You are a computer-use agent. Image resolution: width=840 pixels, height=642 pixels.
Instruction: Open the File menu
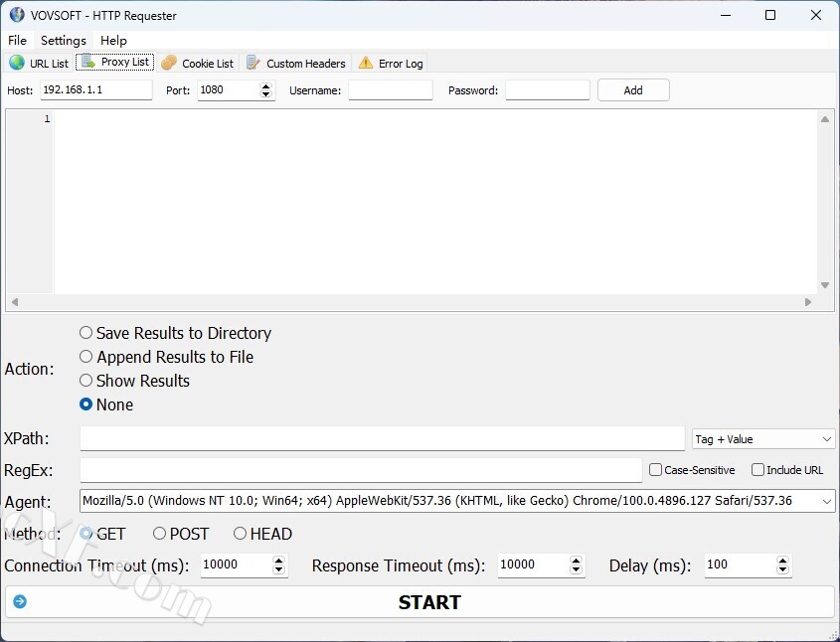coord(17,40)
